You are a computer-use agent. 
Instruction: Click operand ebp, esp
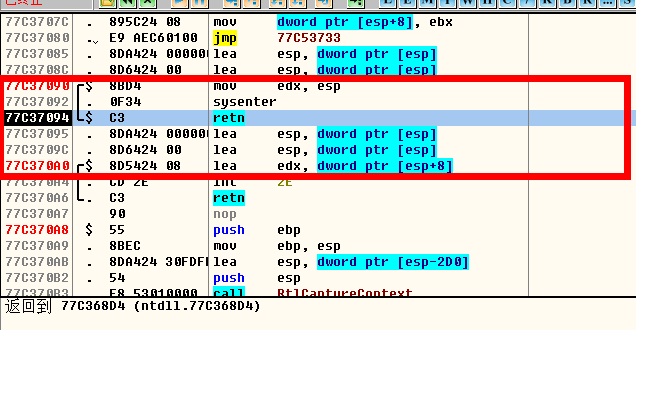309,246
